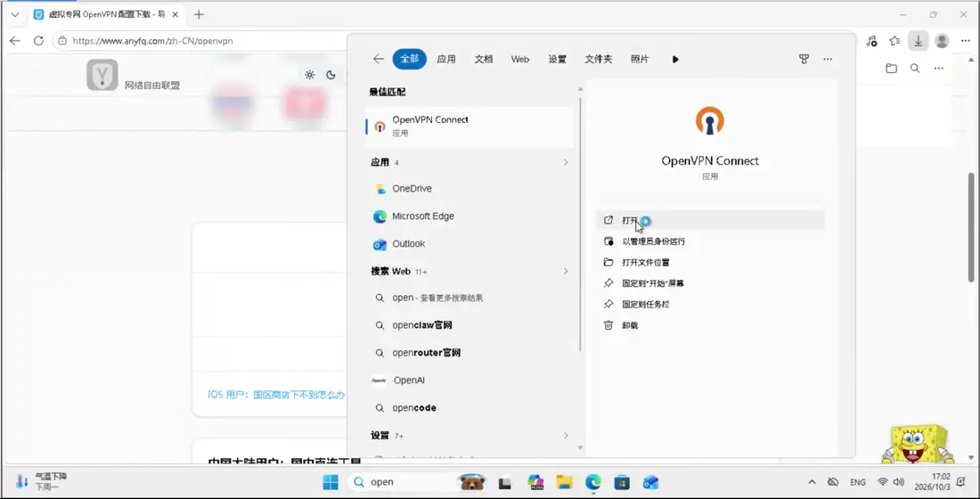Viewport: 980px width, 499px height.
Task: Open Microsoft Edge from the taskbar
Action: (593, 482)
